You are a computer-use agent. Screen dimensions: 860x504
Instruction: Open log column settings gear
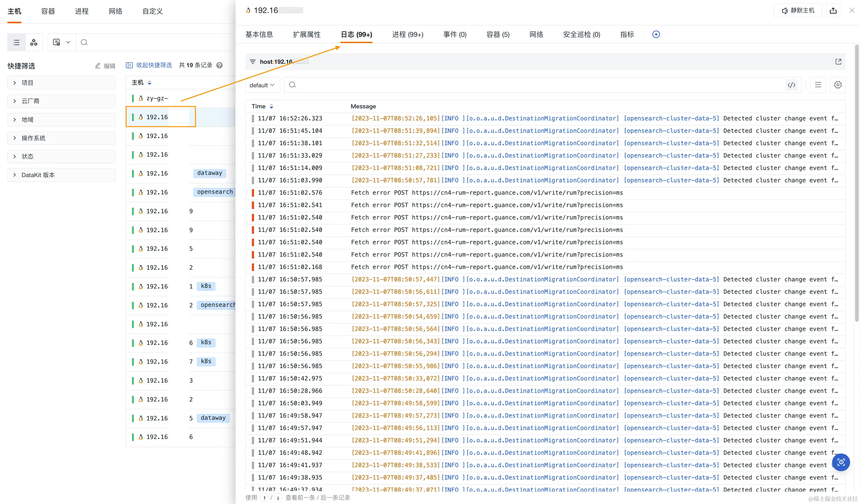click(x=838, y=85)
